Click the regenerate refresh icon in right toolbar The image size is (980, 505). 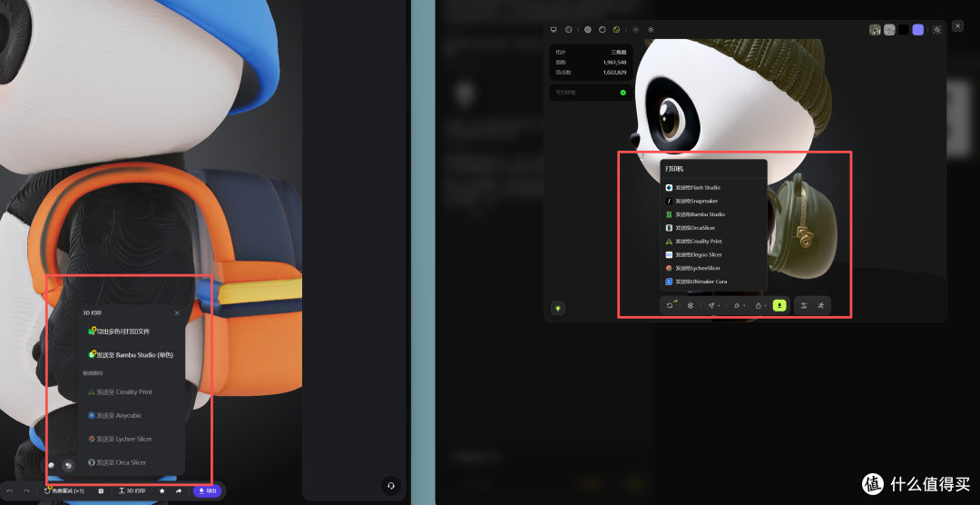(x=670, y=305)
